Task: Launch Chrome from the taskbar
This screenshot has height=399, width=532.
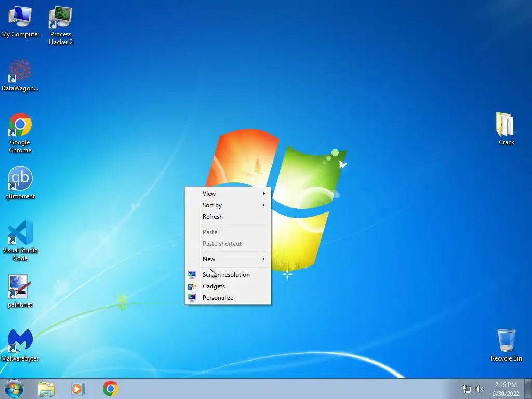Action: [x=110, y=389]
